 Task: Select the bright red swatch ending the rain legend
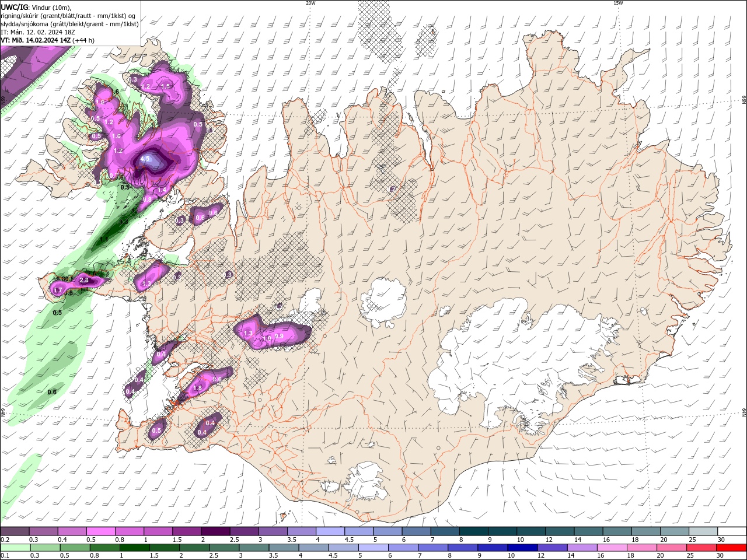point(731,547)
